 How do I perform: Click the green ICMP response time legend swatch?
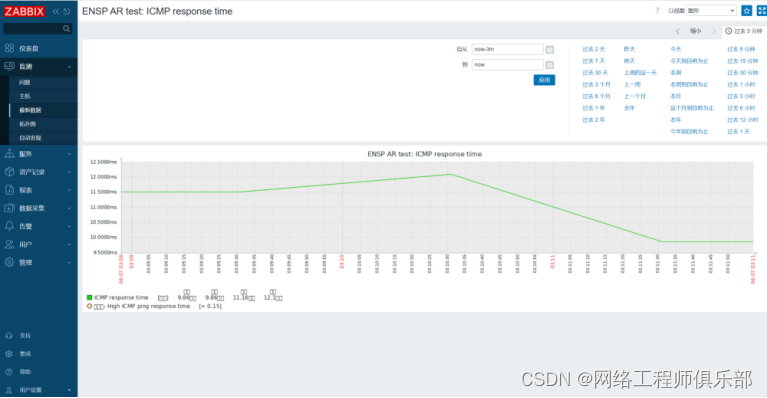click(89, 297)
